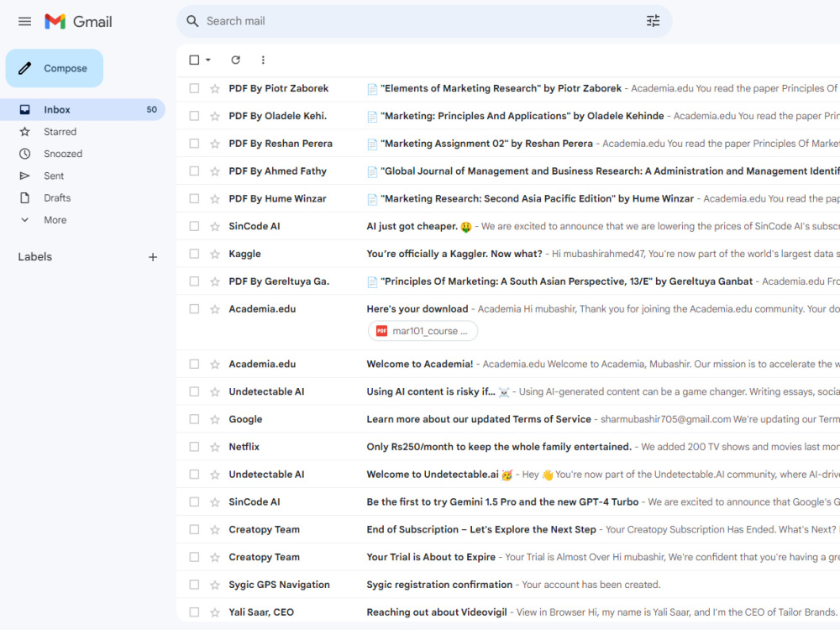The height and width of the screenshot is (630, 840).
Task: Click the Compose button
Action: (x=54, y=68)
